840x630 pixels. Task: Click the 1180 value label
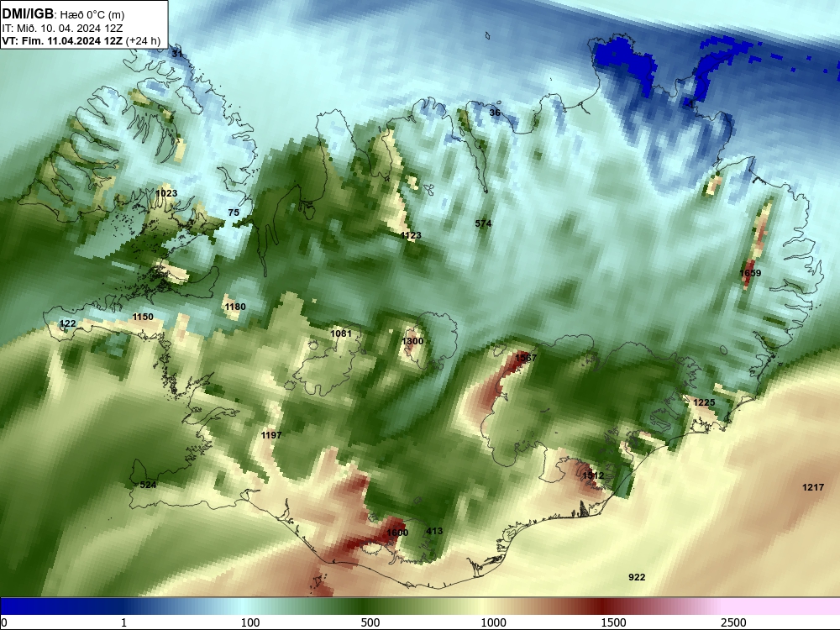tap(235, 307)
